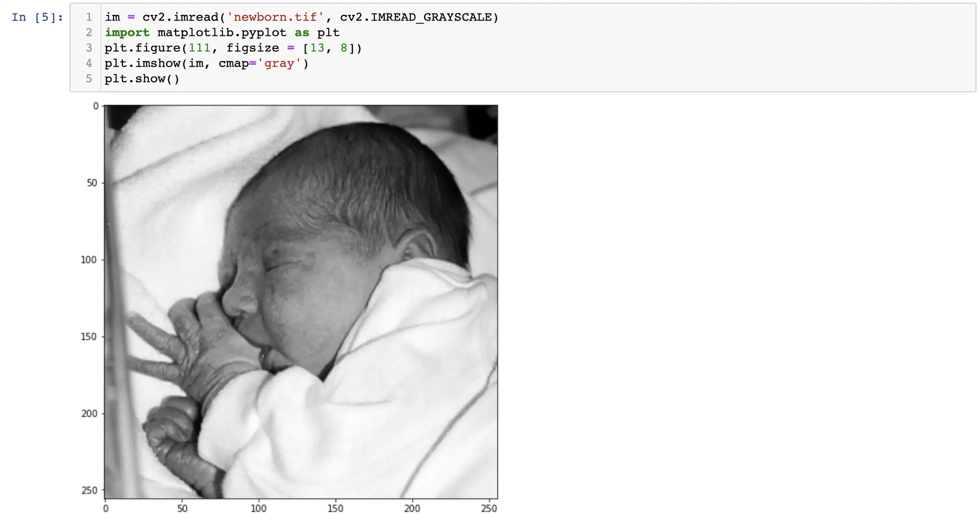Image resolution: width=980 pixels, height=530 pixels.
Task: Click line number 1 in the gutter
Action: 89,17
